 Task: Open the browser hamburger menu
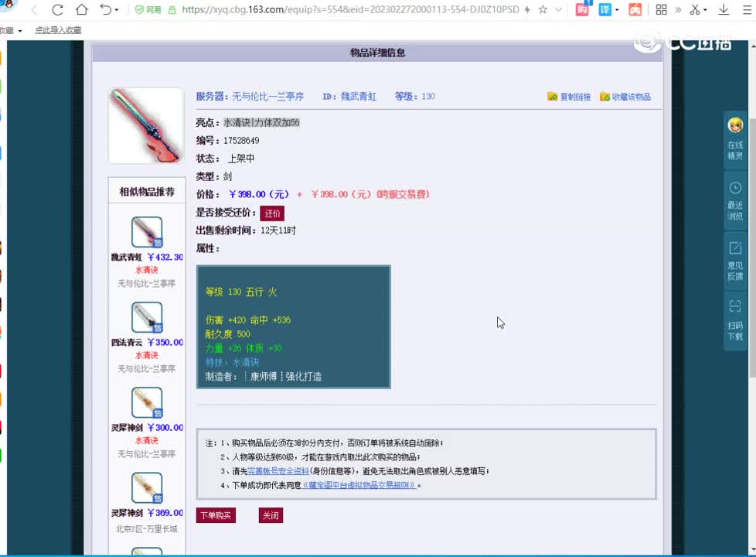pyautogui.click(x=747, y=9)
